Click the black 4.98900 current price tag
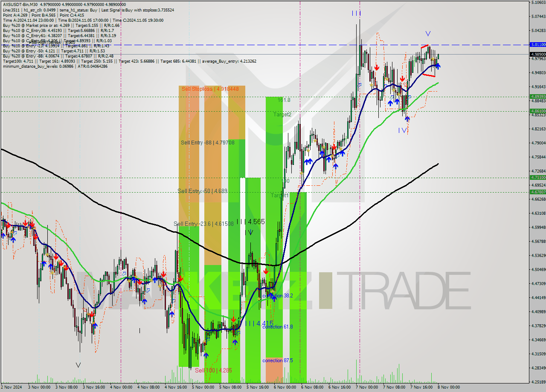546x392 pixels. pos(537,54)
